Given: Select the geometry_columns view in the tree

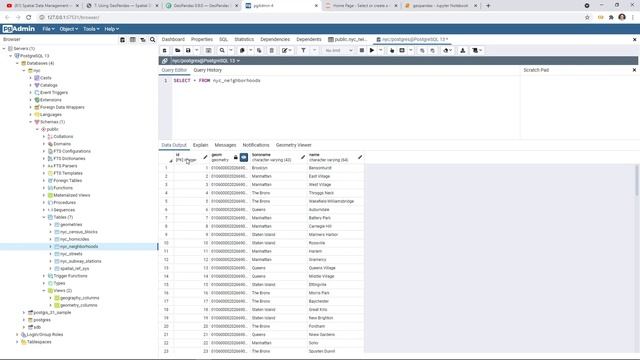Looking at the screenshot, I should (78, 305).
